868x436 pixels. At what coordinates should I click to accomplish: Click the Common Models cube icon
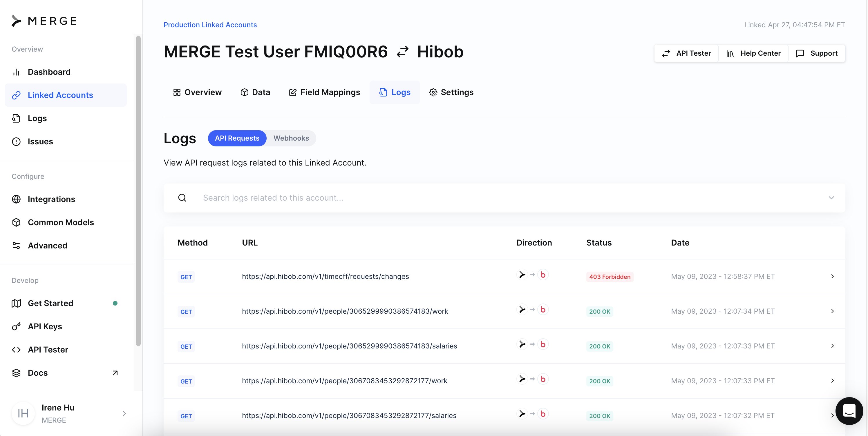(x=16, y=222)
